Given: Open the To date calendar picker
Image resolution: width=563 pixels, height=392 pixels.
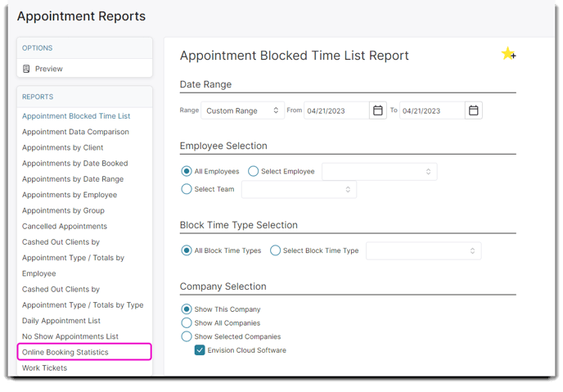Looking at the screenshot, I should pyautogui.click(x=473, y=110).
